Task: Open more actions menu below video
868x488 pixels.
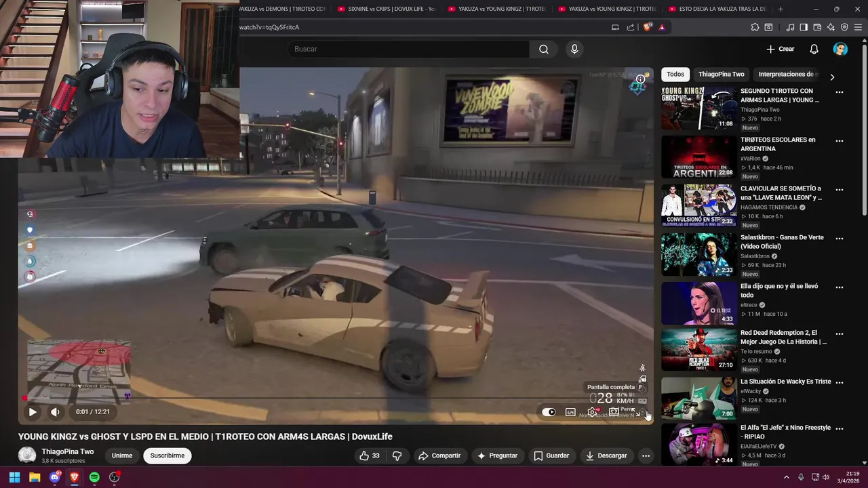Action: coord(646,455)
